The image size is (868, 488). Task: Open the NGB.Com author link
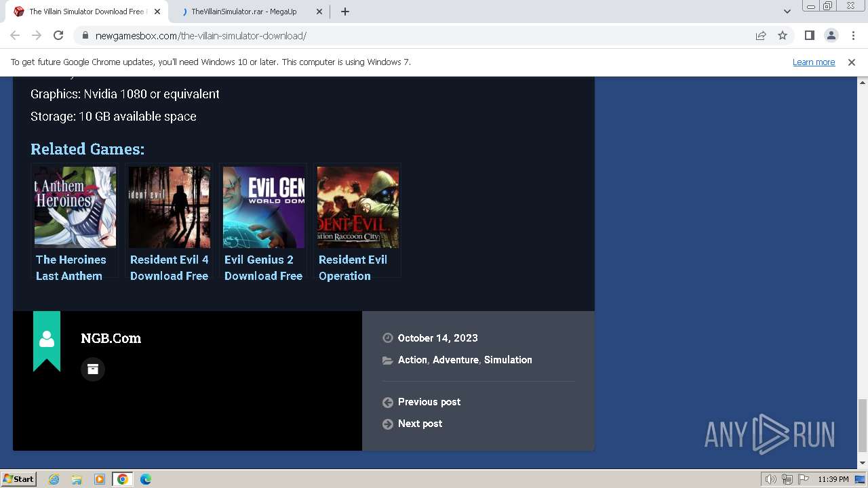click(x=111, y=338)
